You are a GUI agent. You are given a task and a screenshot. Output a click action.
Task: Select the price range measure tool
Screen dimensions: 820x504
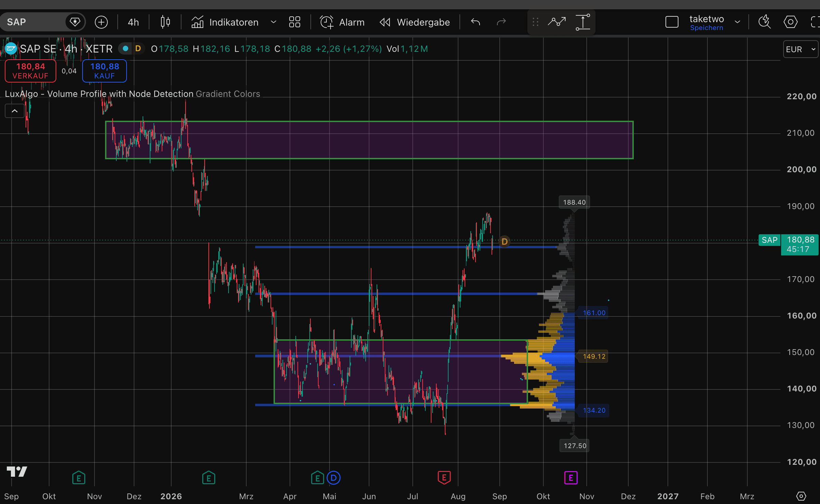point(583,22)
